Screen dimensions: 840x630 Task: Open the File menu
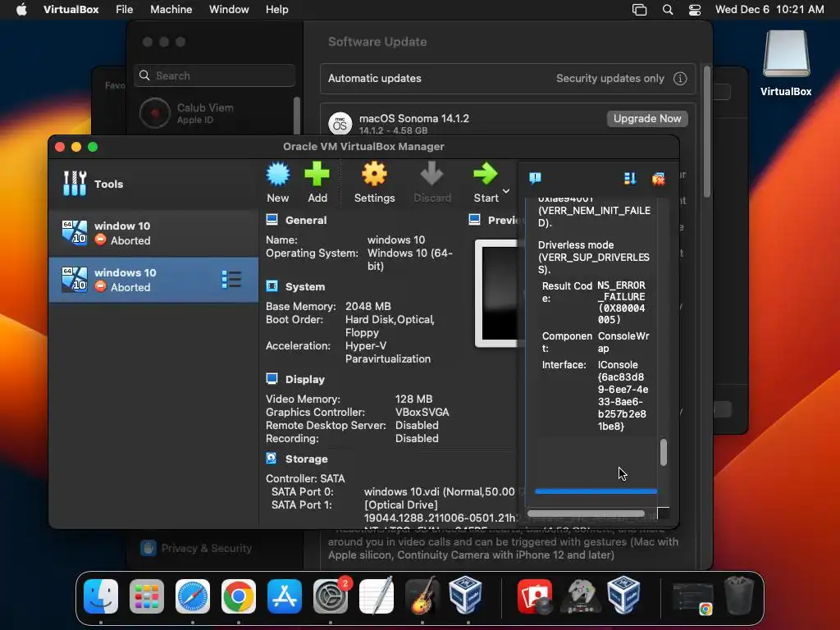125,9
